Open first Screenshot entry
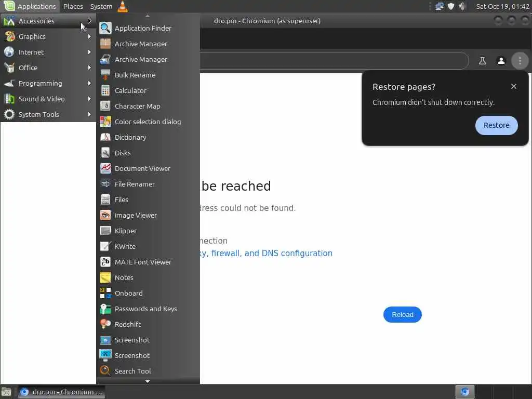This screenshot has width=532, height=399. coord(148,340)
